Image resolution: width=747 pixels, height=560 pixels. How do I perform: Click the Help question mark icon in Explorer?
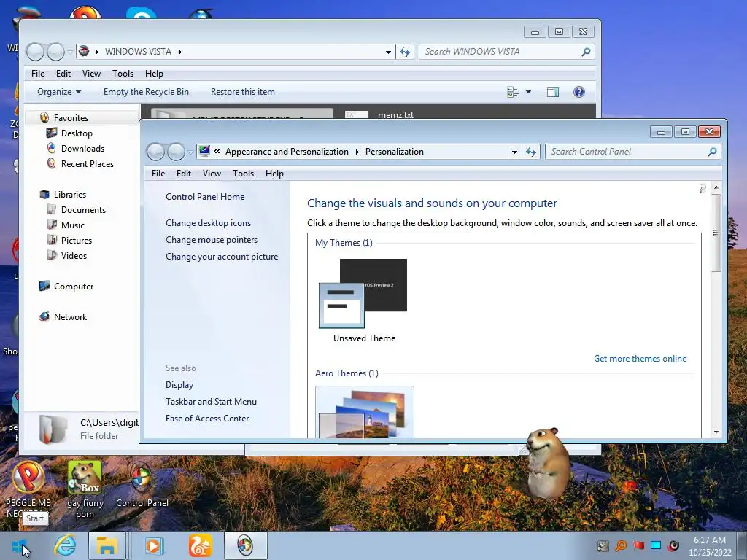coord(578,92)
